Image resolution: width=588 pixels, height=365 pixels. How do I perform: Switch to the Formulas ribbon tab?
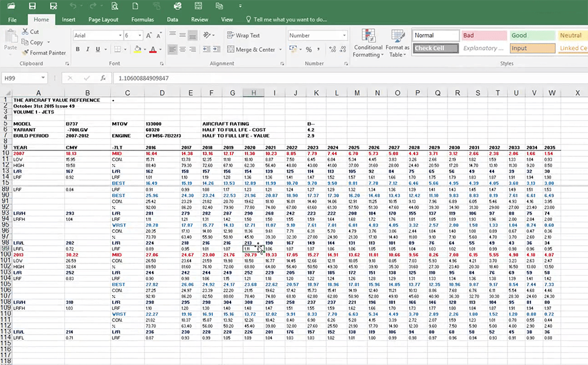click(x=142, y=19)
